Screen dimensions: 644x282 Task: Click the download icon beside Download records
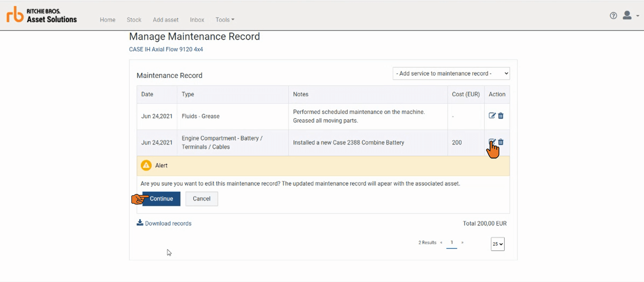[x=140, y=223]
